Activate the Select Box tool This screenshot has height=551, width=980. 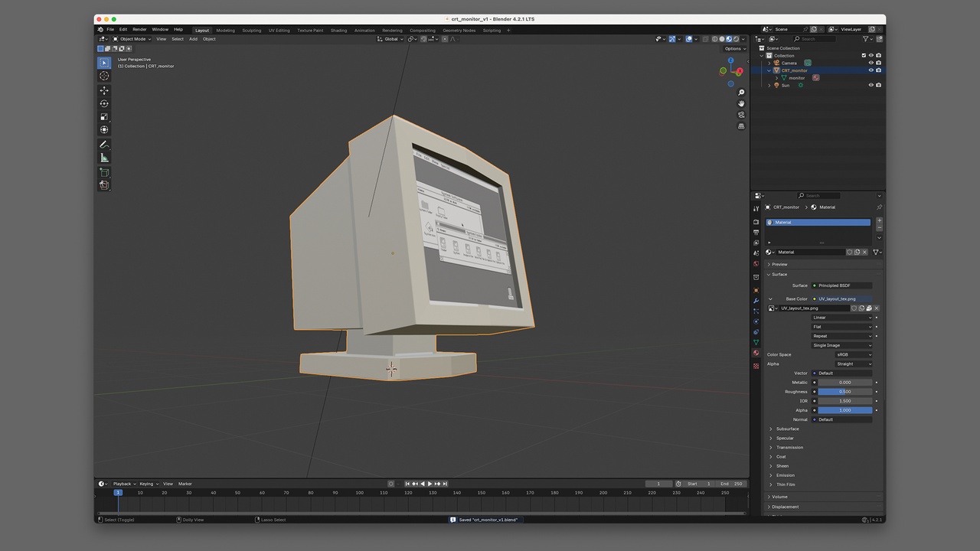click(104, 63)
